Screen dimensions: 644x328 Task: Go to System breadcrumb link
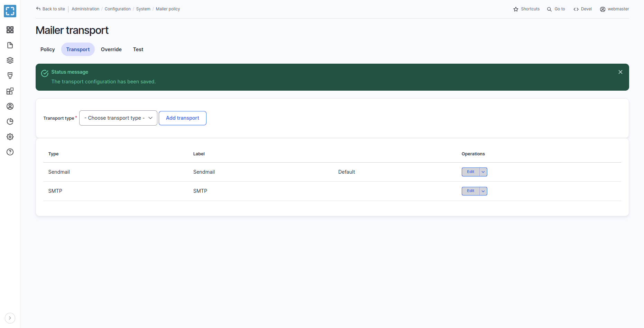tap(143, 9)
